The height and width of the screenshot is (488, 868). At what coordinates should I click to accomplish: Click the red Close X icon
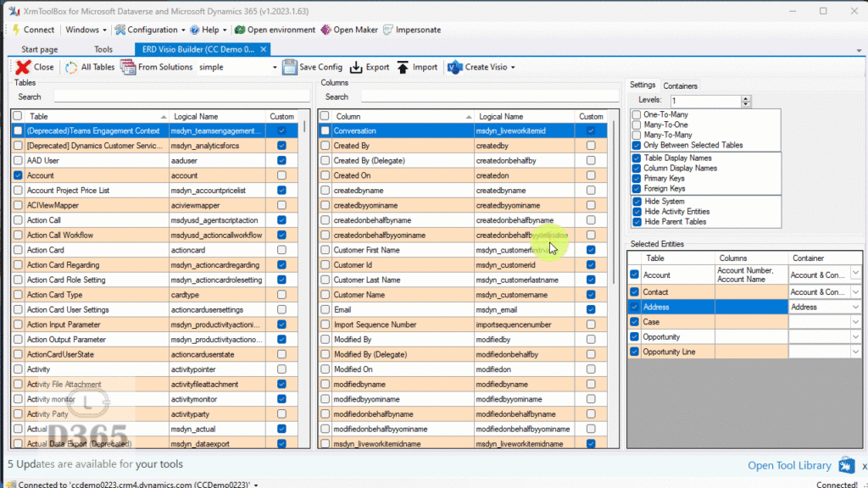(23, 67)
